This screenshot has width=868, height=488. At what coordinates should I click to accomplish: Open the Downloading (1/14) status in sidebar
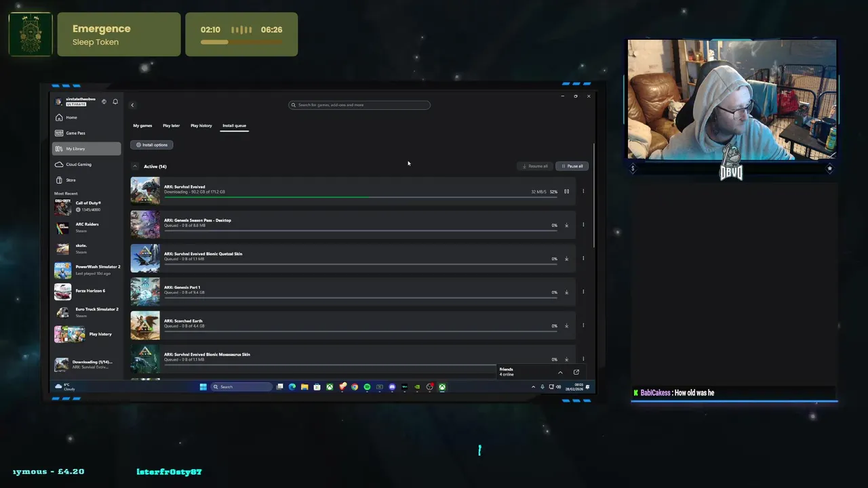point(87,365)
